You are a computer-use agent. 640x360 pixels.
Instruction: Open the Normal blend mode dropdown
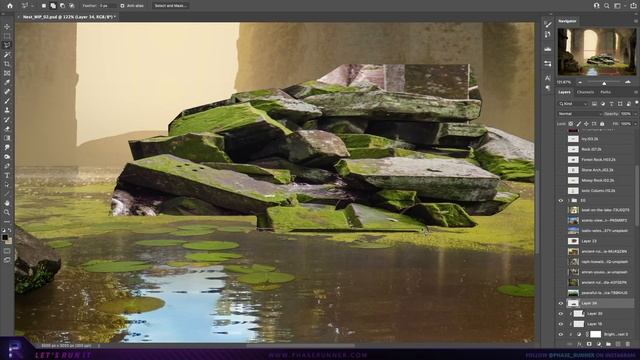pos(580,114)
